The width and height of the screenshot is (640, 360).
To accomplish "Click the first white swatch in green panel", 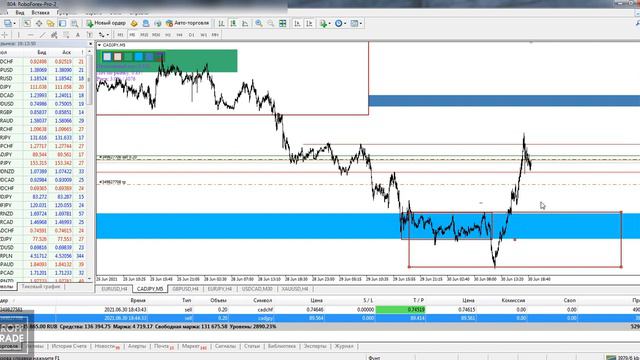I will (107, 57).
